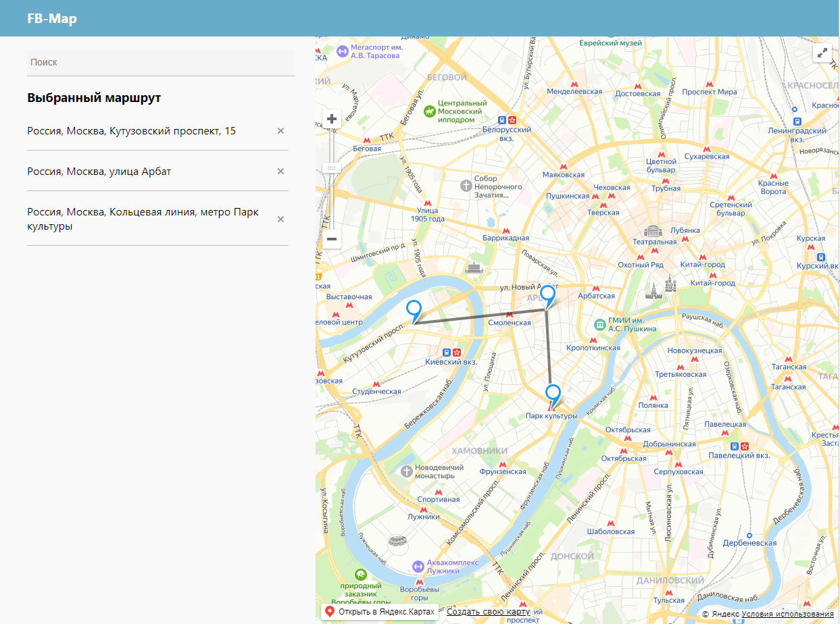
Task: Click the zoom out minus icon
Action: point(332,239)
